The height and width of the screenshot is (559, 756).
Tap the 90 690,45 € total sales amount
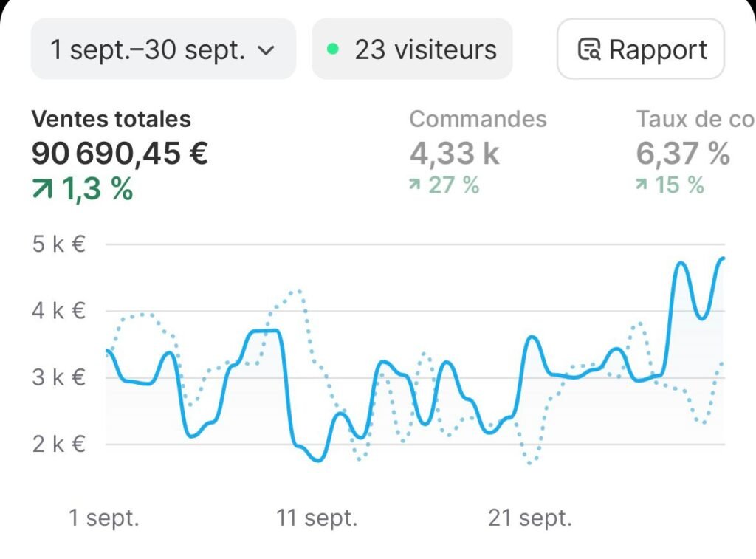(120, 154)
